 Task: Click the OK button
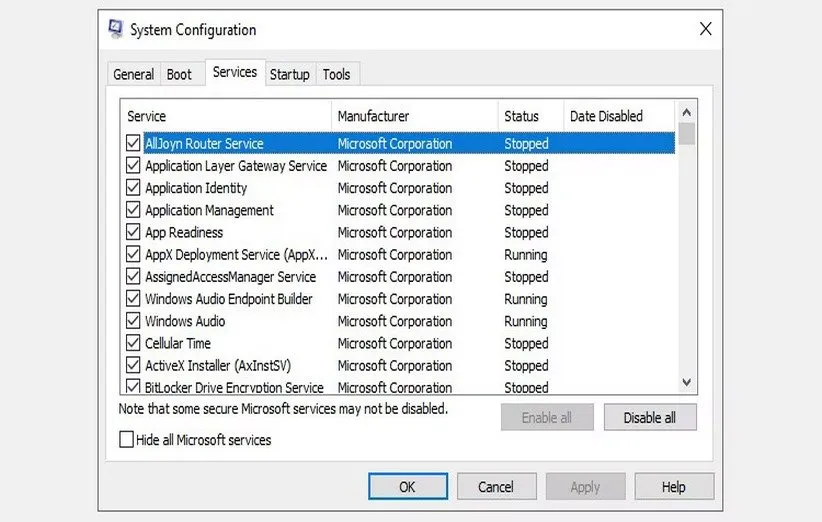407,487
